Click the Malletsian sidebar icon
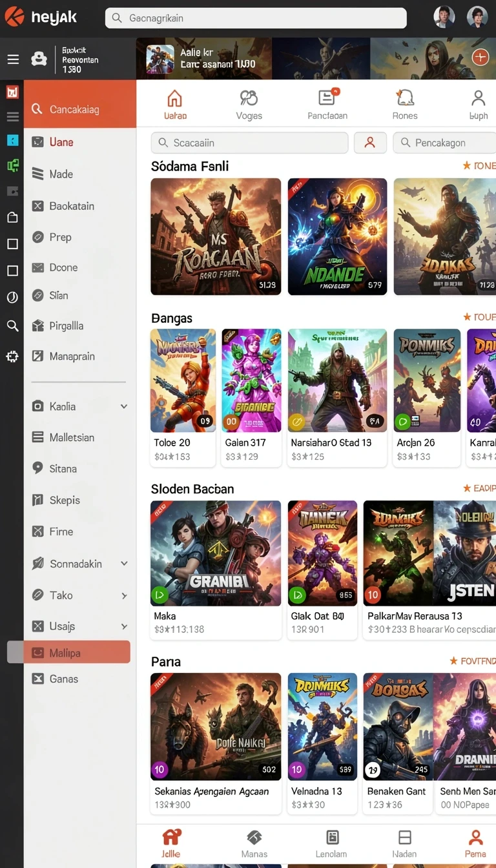Viewport: 496px width, 868px height. [38, 437]
